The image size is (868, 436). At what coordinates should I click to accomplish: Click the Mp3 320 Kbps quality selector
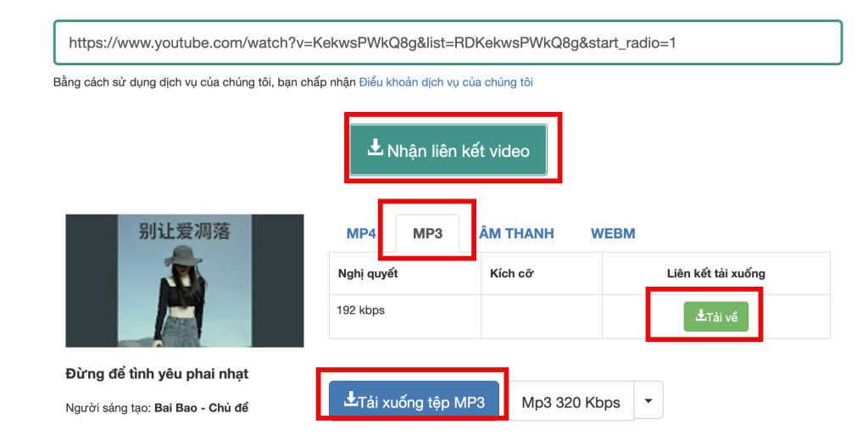570,402
